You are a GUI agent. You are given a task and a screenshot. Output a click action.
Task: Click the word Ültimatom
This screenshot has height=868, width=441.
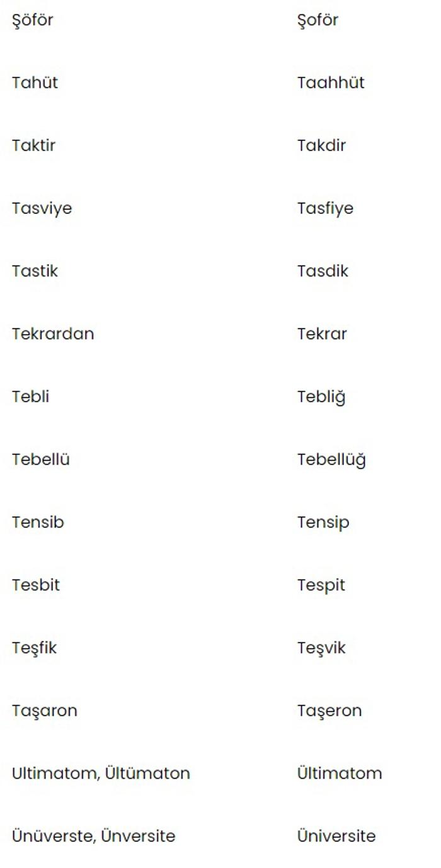click(x=340, y=773)
